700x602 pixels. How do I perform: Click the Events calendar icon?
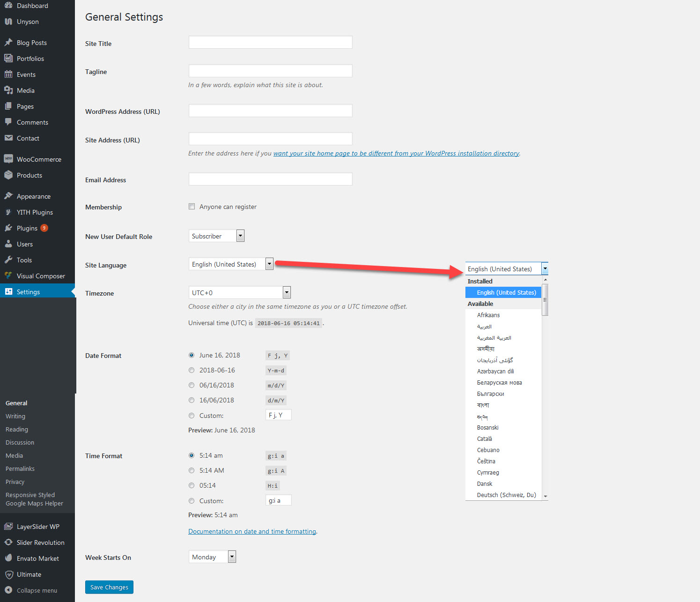[x=8, y=74]
